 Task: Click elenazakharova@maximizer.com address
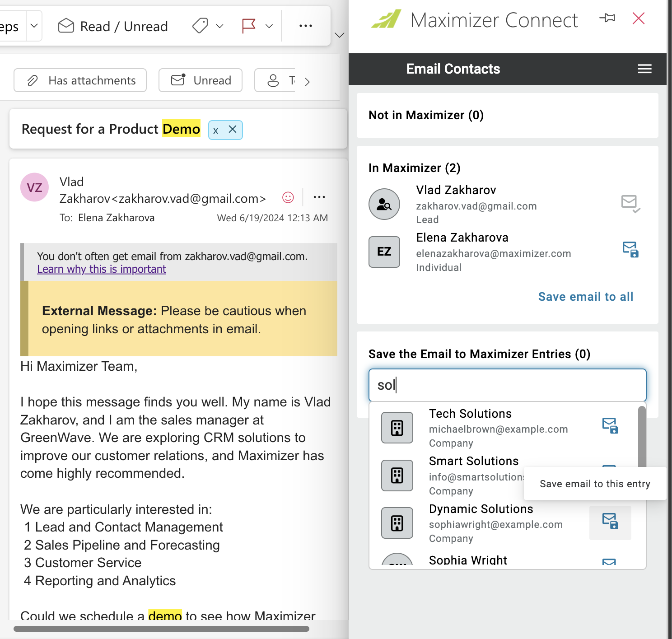(x=494, y=253)
